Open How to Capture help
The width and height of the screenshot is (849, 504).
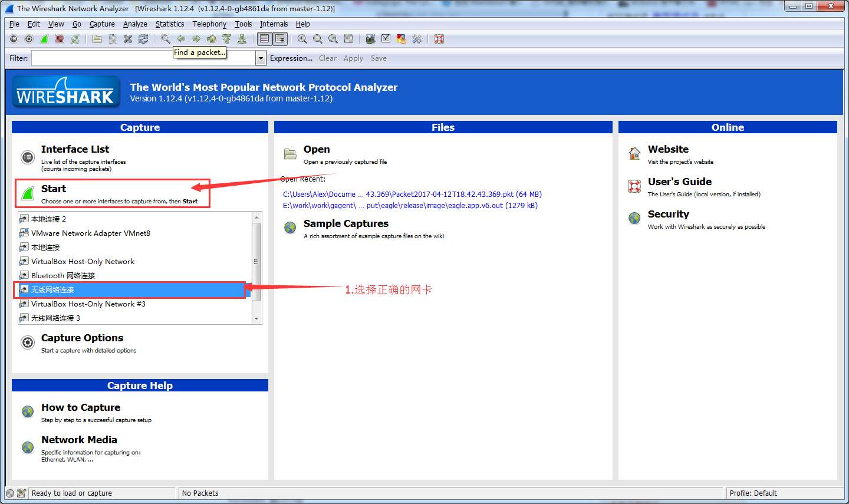pyautogui.click(x=81, y=407)
